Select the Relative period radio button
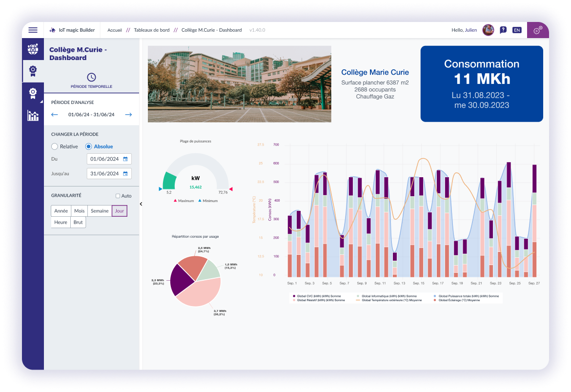Screen dimensions: 571x392 55,146
